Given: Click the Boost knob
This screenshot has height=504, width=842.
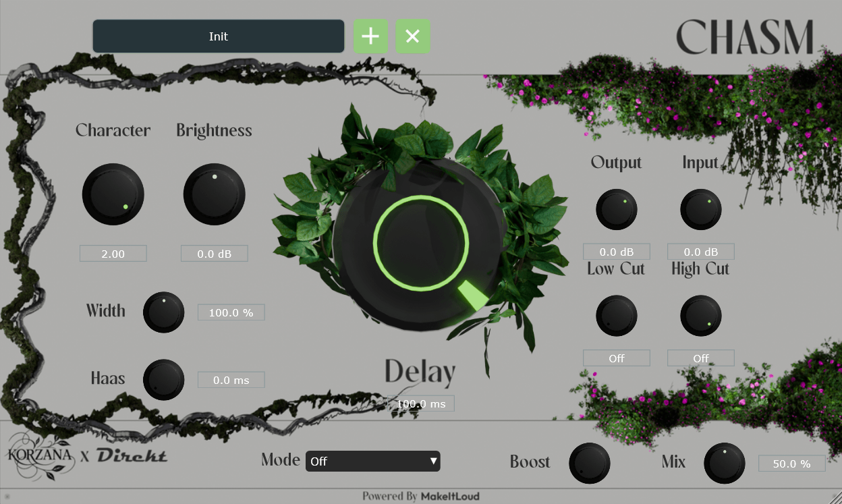Looking at the screenshot, I should 590,464.
